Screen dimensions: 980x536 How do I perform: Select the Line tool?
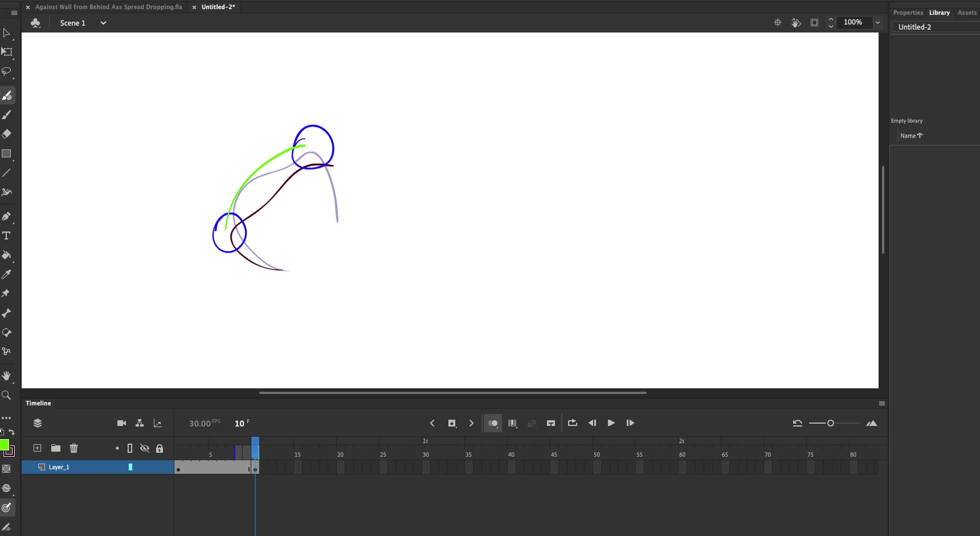(7, 173)
